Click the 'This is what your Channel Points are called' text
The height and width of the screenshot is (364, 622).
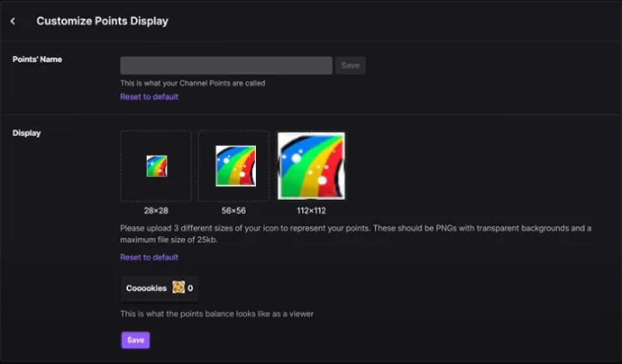point(193,83)
